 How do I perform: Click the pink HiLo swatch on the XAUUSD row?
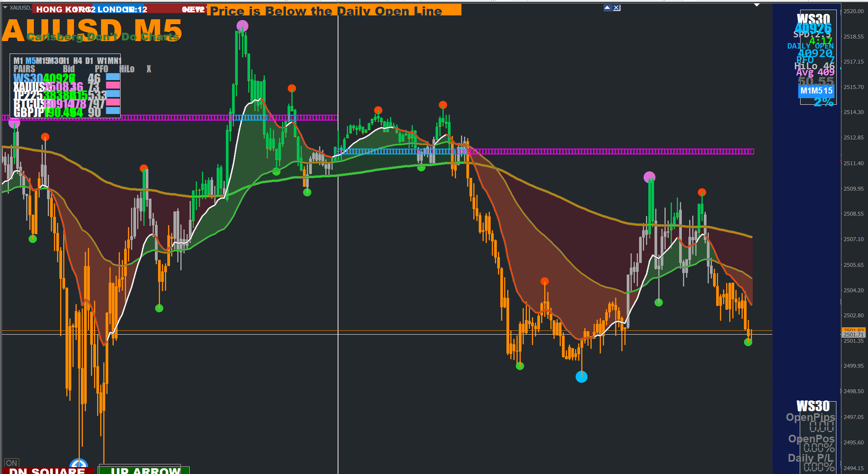pos(113,85)
